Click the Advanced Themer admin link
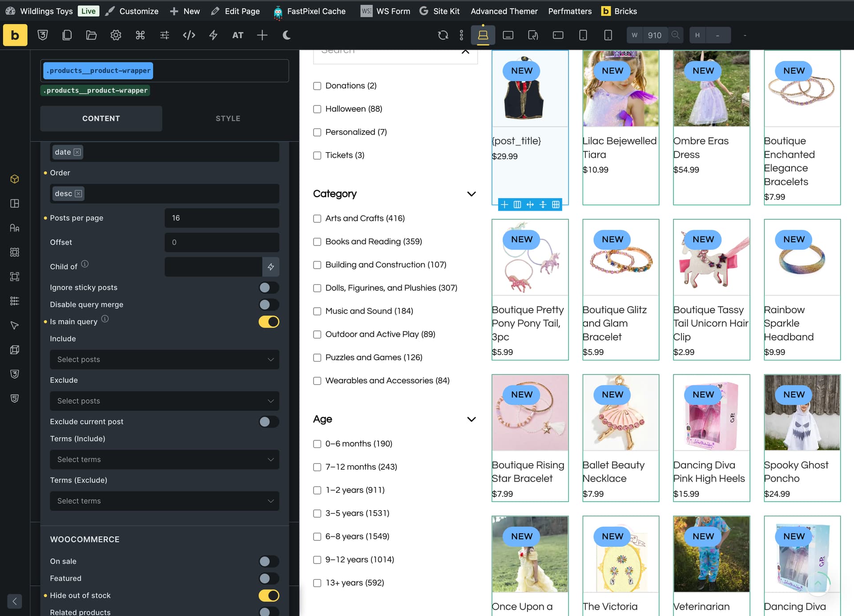Image resolution: width=854 pixels, height=616 pixels. tap(504, 11)
